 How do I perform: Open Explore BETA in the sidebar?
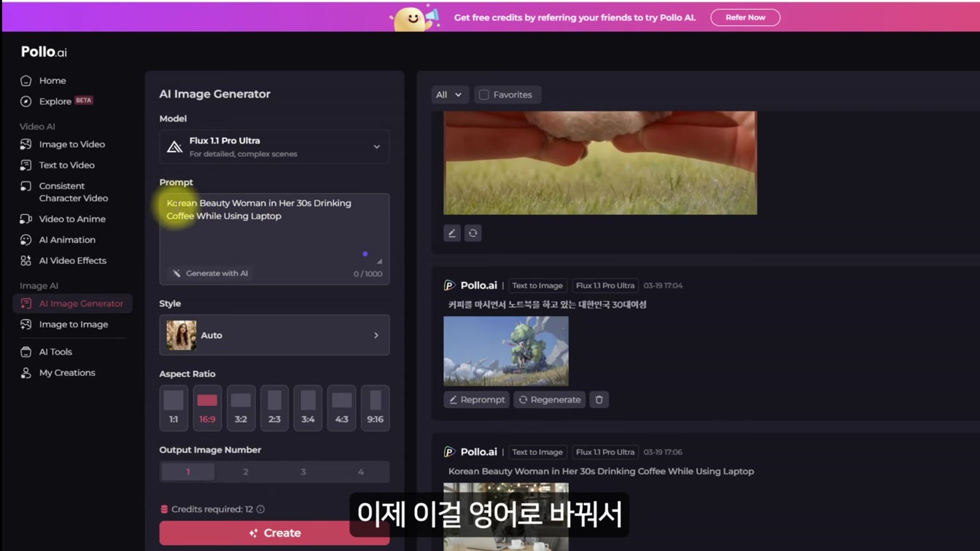coord(57,101)
